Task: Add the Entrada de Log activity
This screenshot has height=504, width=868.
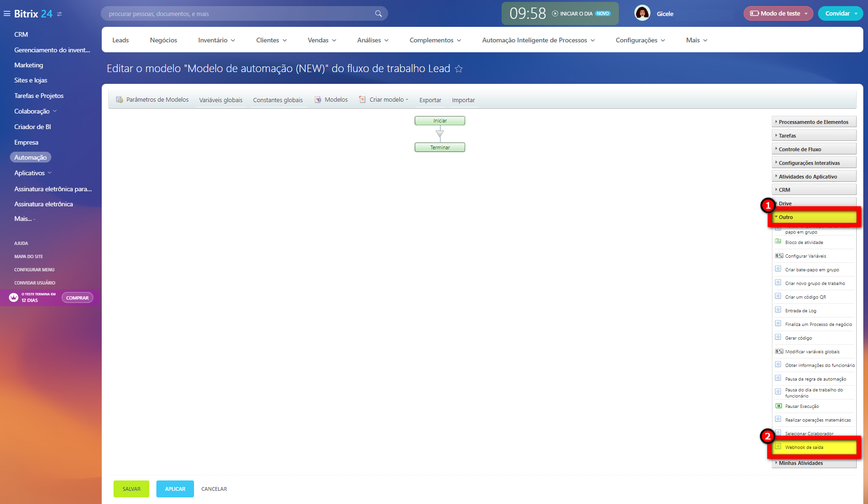Action: 800,310
